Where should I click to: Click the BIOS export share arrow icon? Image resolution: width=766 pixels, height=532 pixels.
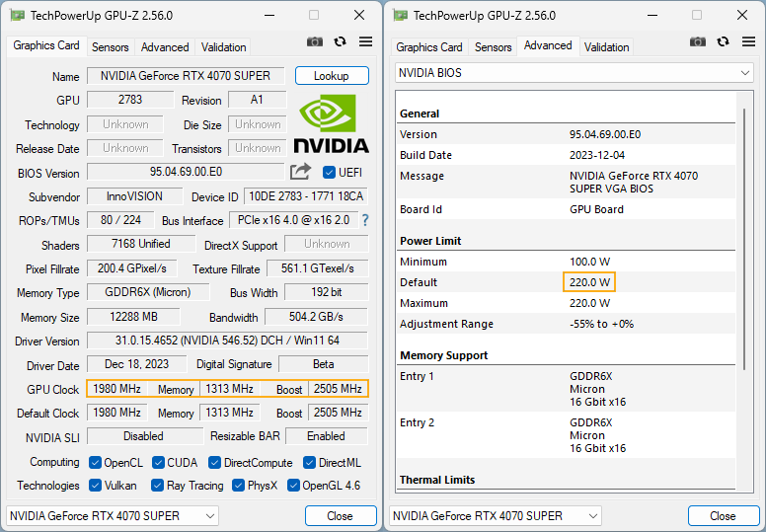[300, 172]
